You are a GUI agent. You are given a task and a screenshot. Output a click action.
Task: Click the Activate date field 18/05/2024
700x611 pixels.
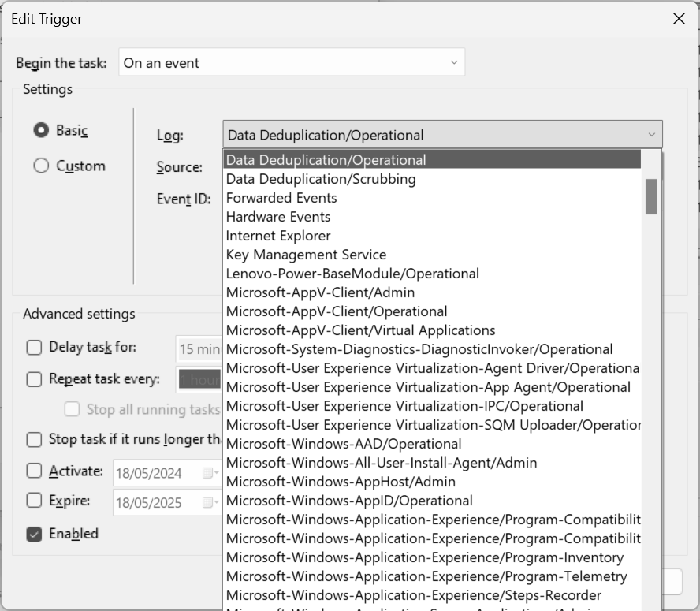(149, 473)
